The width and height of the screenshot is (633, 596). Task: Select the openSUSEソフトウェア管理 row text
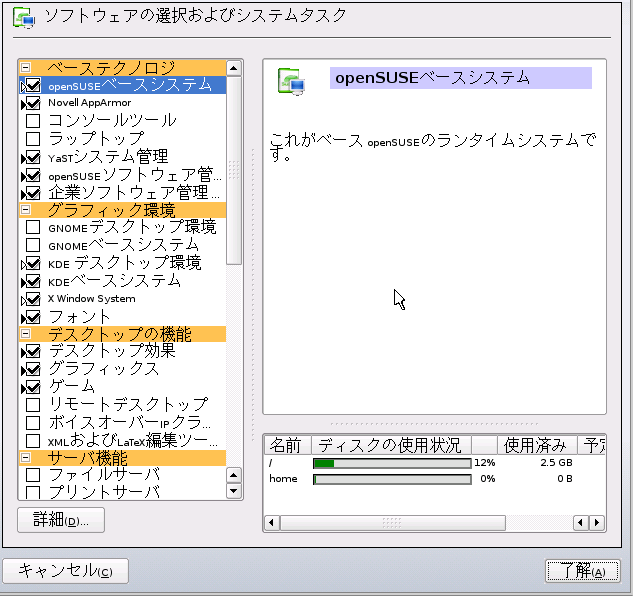[135, 175]
